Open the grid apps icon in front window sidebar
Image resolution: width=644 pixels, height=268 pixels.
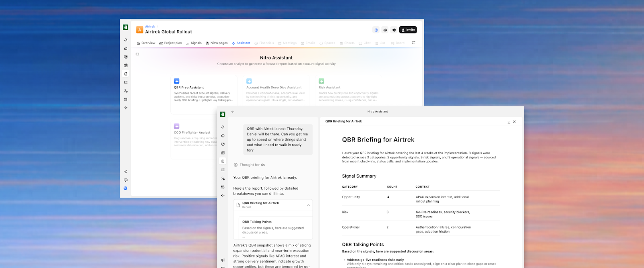tap(223, 187)
